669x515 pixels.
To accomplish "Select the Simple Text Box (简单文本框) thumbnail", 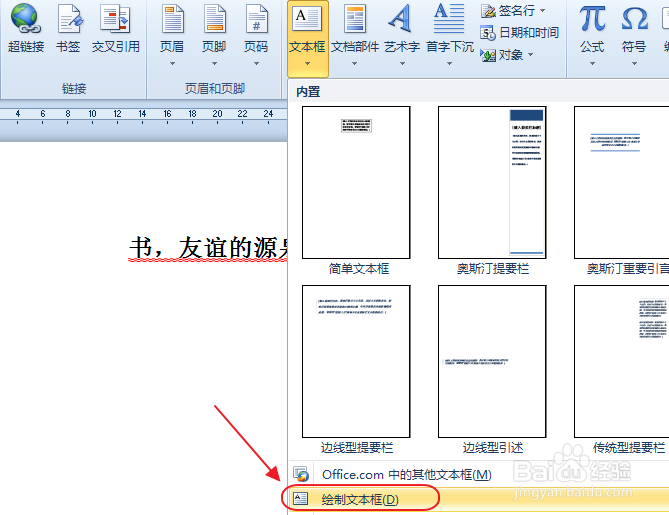I will point(356,183).
